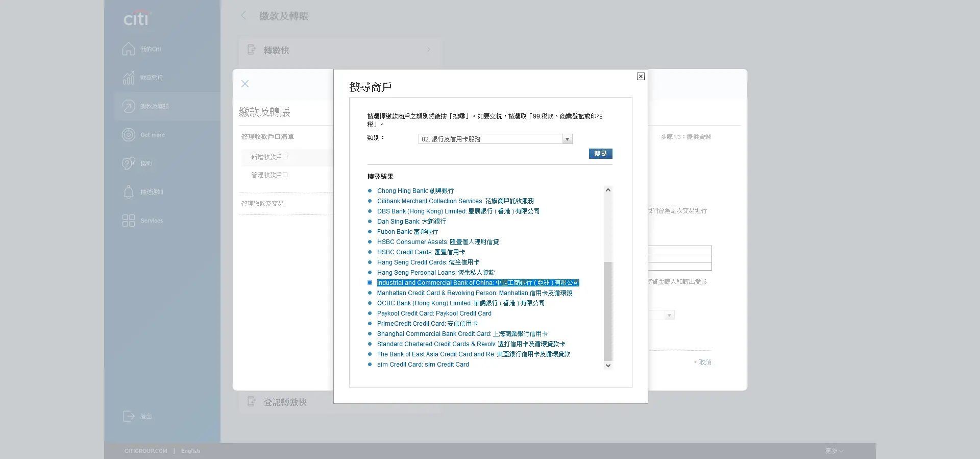Select the payments and transfers arrow icon
Image resolution: width=980 pixels, height=459 pixels.
(129, 106)
